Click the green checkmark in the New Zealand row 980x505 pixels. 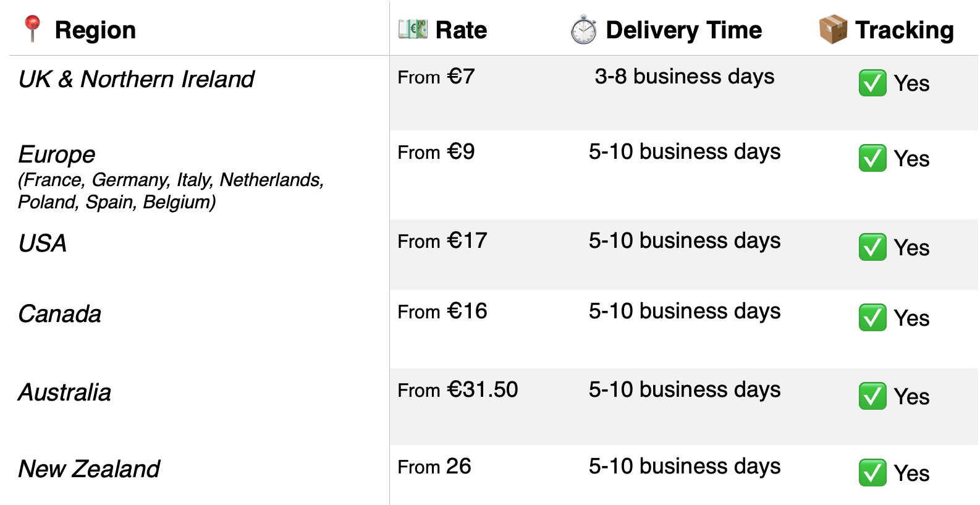coord(872,473)
